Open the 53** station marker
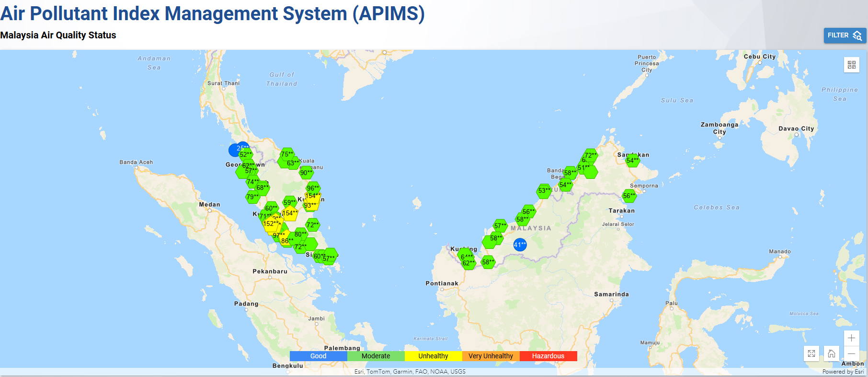 pos(544,191)
